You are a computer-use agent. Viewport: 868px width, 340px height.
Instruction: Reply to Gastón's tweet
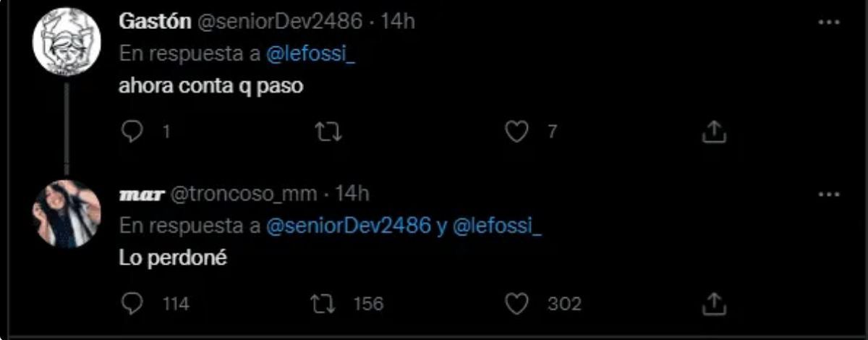(x=131, y=132)
